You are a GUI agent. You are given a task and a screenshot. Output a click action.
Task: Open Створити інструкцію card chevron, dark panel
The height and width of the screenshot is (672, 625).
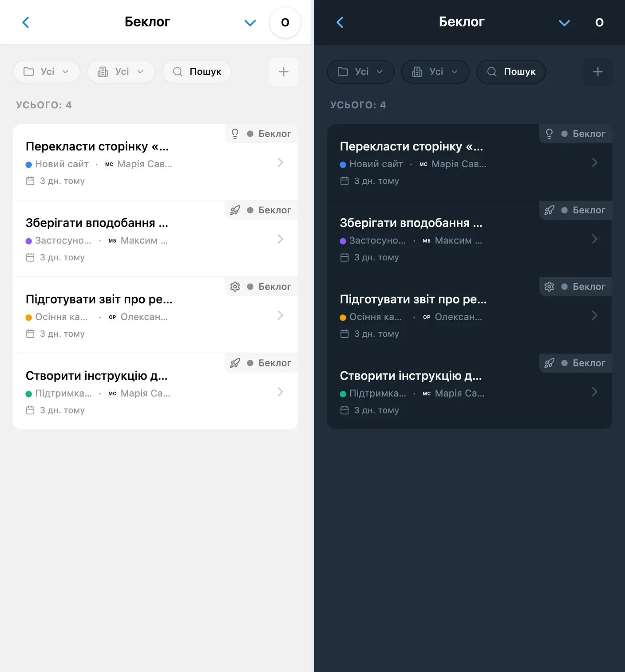tap(595, 392)
